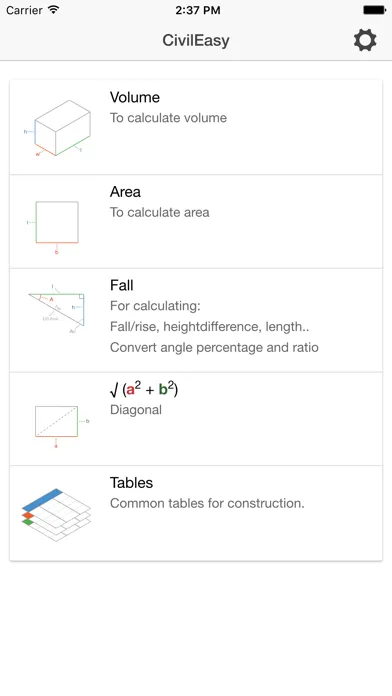The height and width of the screenshot is (696, 392).
Task: Tap the square area diagram icon
Action: [54, 225]
